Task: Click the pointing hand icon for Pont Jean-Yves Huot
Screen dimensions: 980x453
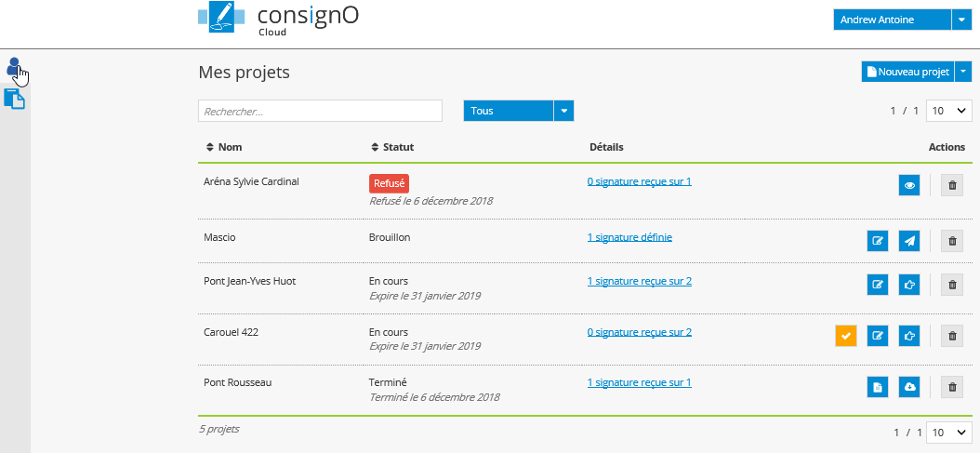Action: (x=908, y=285)
